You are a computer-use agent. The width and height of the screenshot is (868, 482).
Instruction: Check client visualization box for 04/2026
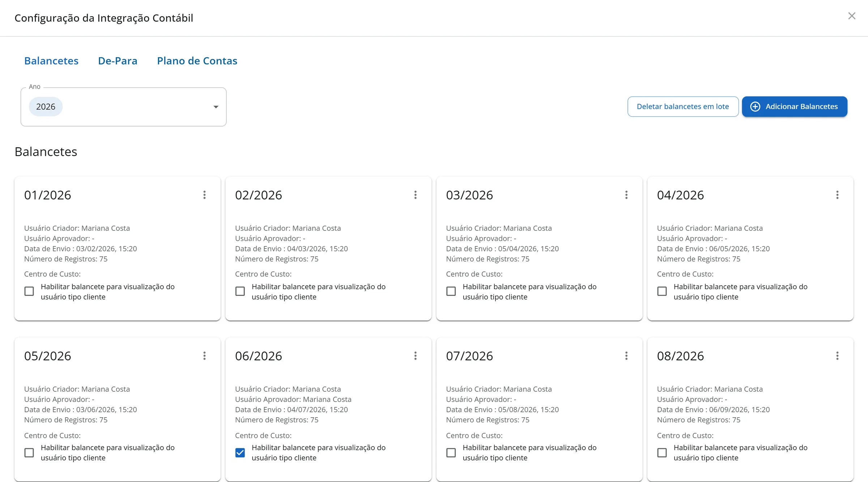662,291
